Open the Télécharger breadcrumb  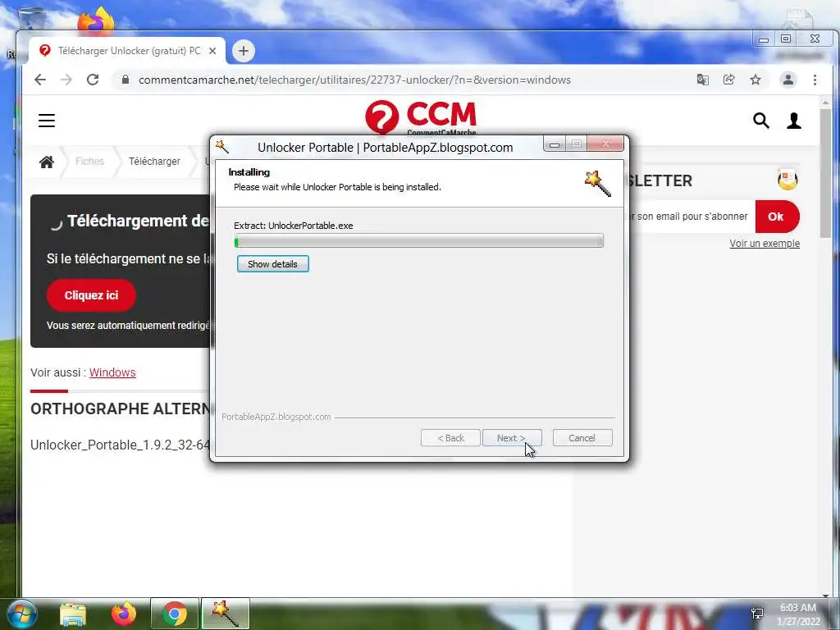click(x=154, y=162)
